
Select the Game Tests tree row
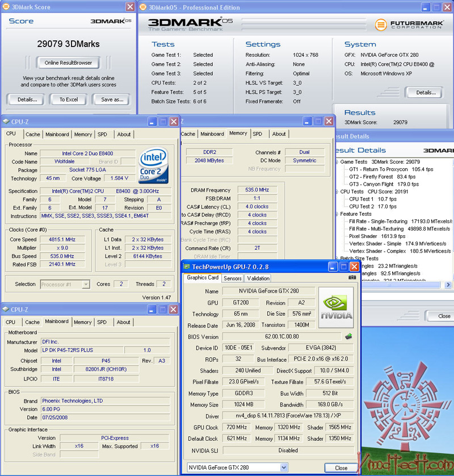point(380,162)
